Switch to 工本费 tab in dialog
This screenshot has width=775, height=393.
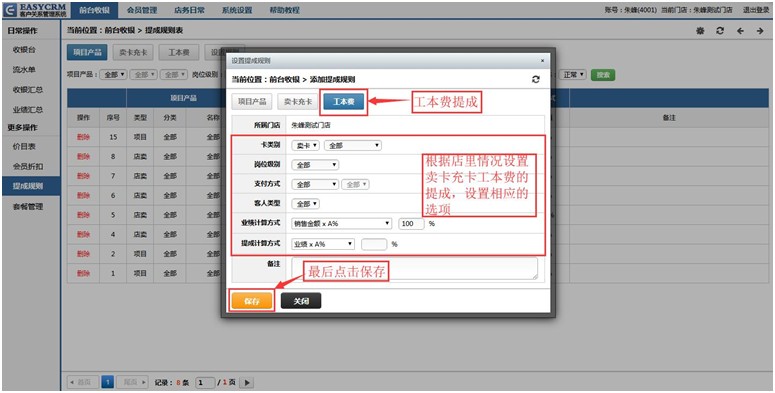pyautogui.click(x=344, y=102)
